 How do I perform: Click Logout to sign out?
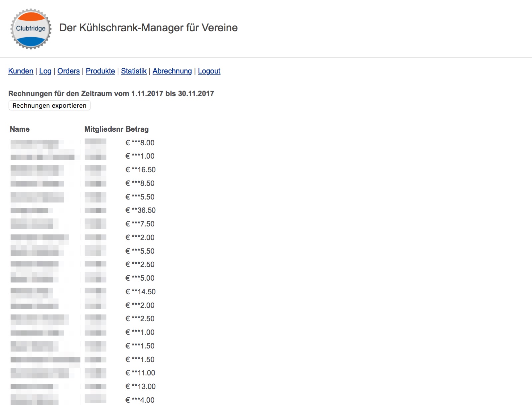pos(209,71)
